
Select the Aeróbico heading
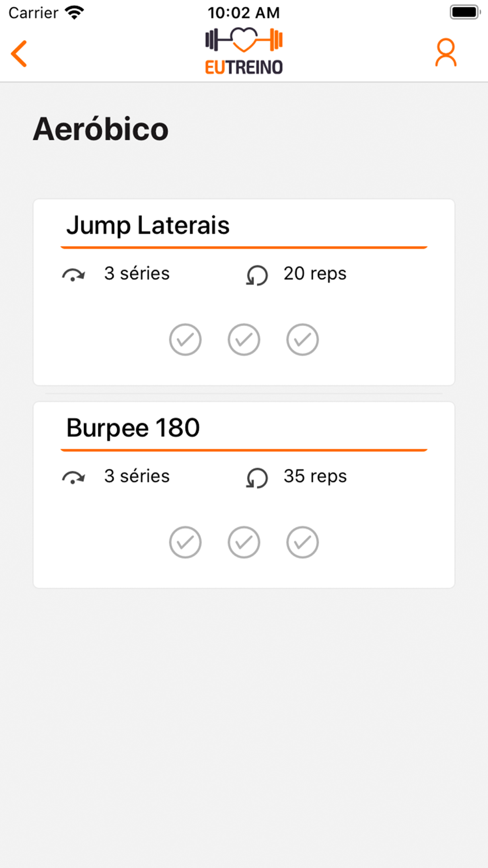coord(101,129)
